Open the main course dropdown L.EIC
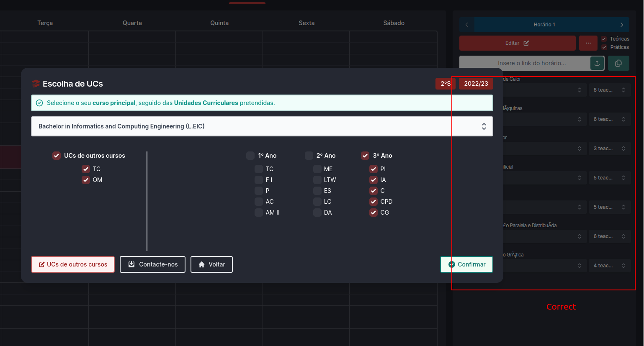Viewport: 644px width, 346px height. point(262,126)
